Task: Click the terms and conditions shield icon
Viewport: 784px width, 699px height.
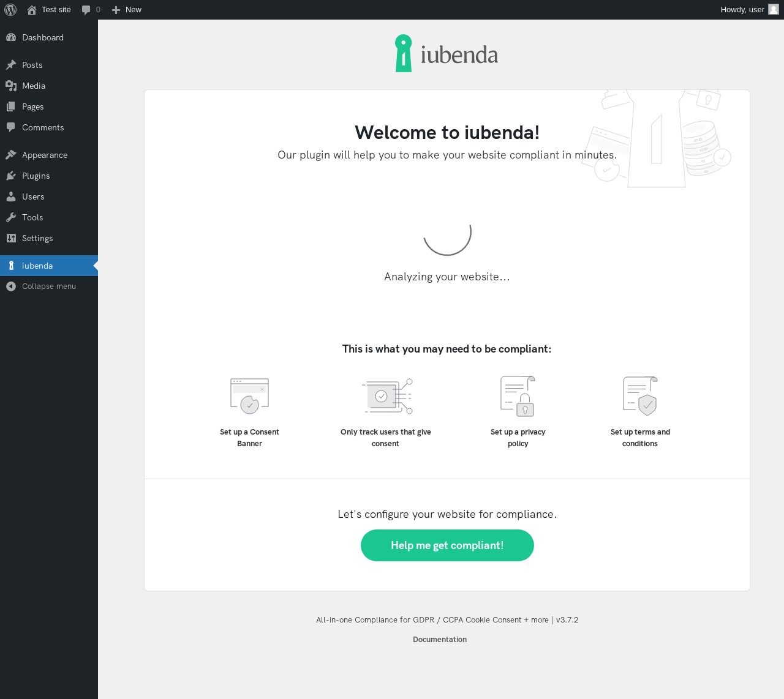Action: coord(640,396)
